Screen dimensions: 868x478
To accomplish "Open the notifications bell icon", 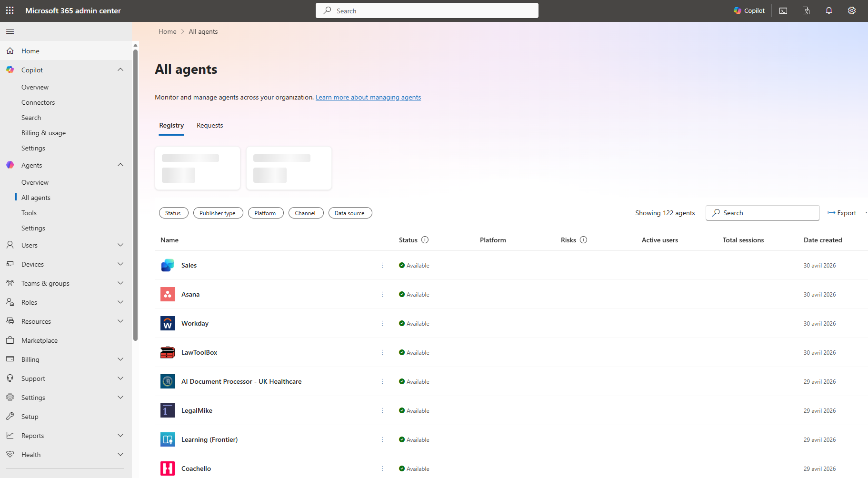I will pos(829,10).
